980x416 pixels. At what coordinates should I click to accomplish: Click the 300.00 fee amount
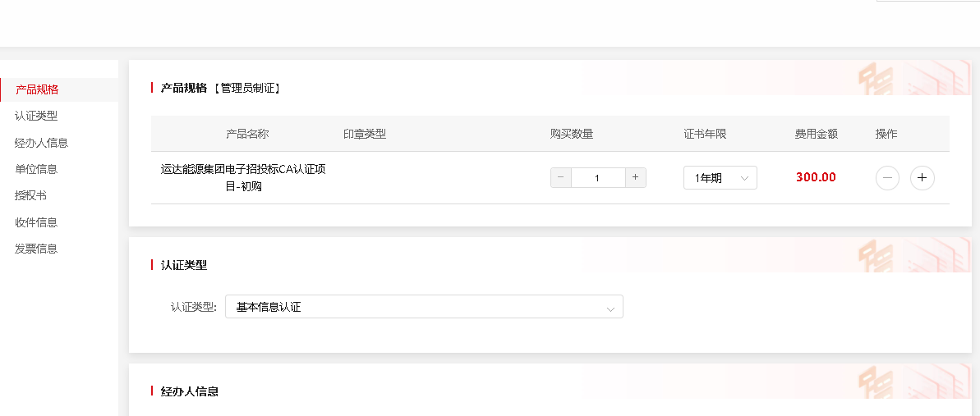point(816,177)
